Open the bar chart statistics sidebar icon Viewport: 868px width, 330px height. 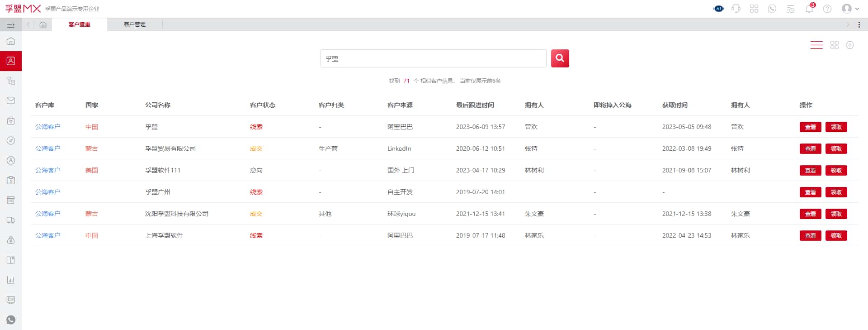click(x=11, y=280)
